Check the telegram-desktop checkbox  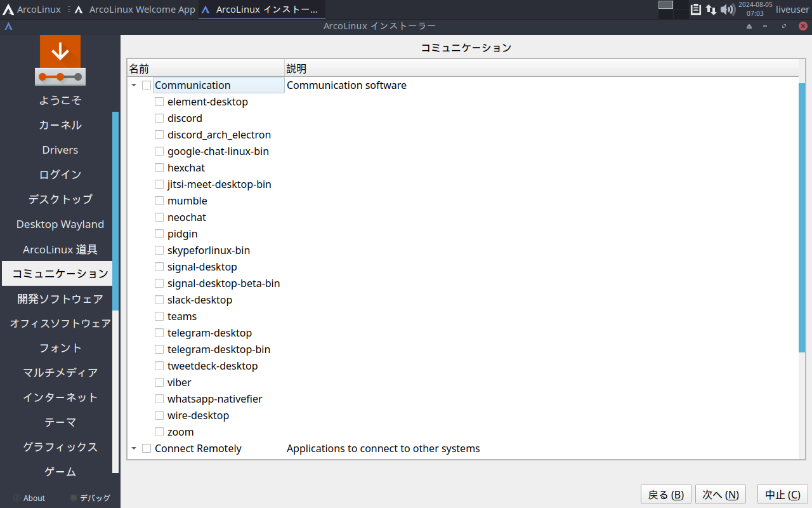pyautogui.click(x=159, y=333)
